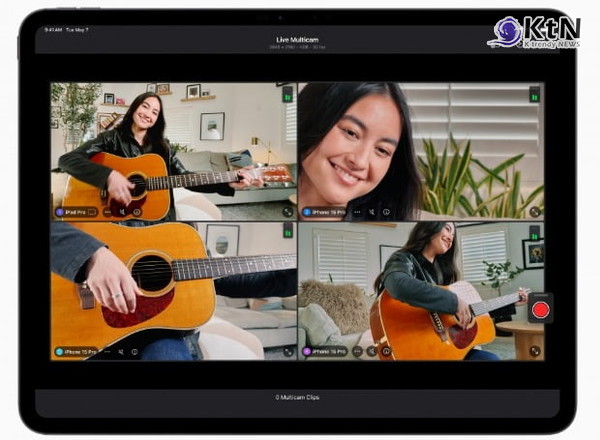This screenshot has height=440, width=600.
Task: Open more options on the iPad Pro feed
Action: 109,212
